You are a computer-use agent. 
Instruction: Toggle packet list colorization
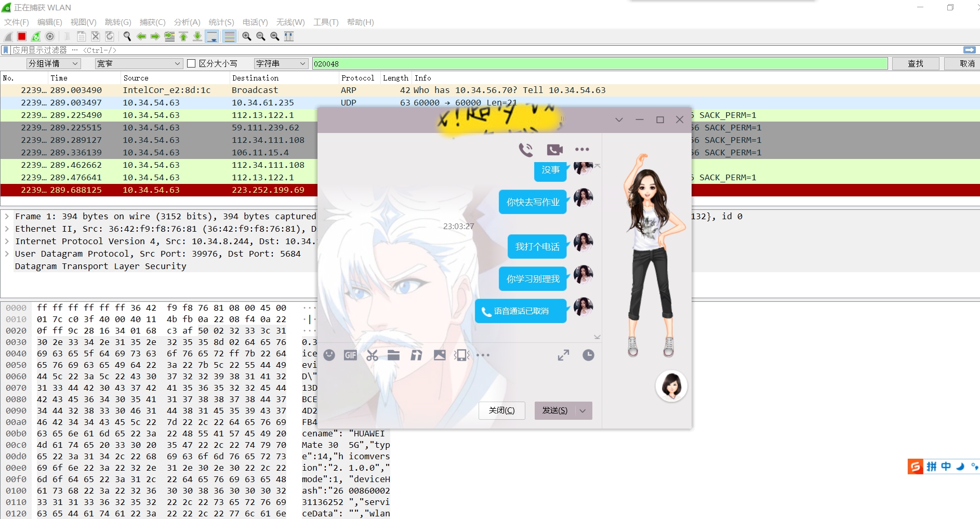[229, 36]
